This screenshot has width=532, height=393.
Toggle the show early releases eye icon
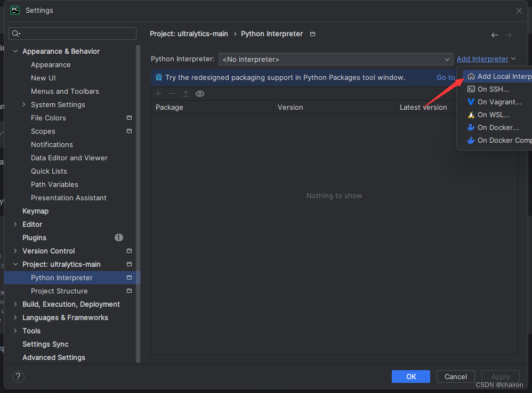[200, 94]
